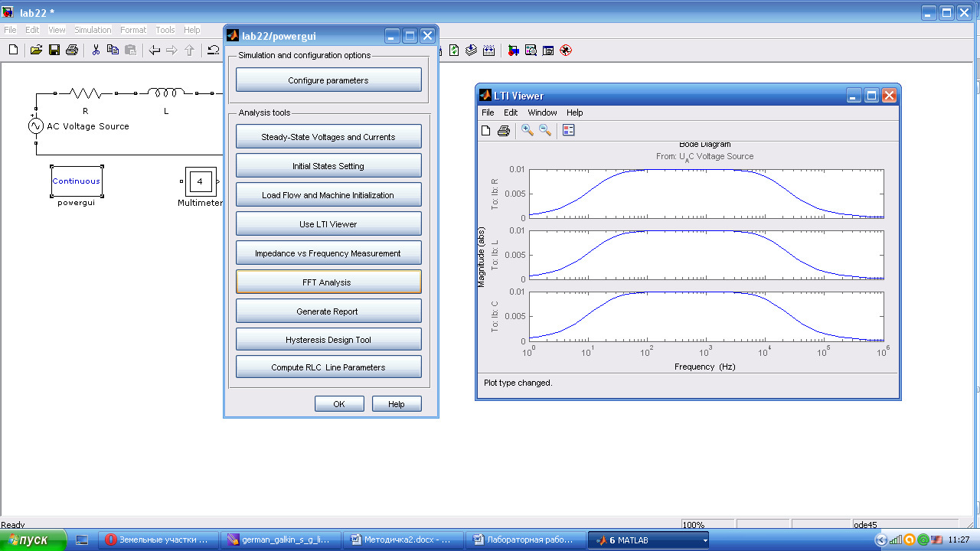Screen dimensions: 980x551
Task: Click the Generate Report button
Action: 328,311
